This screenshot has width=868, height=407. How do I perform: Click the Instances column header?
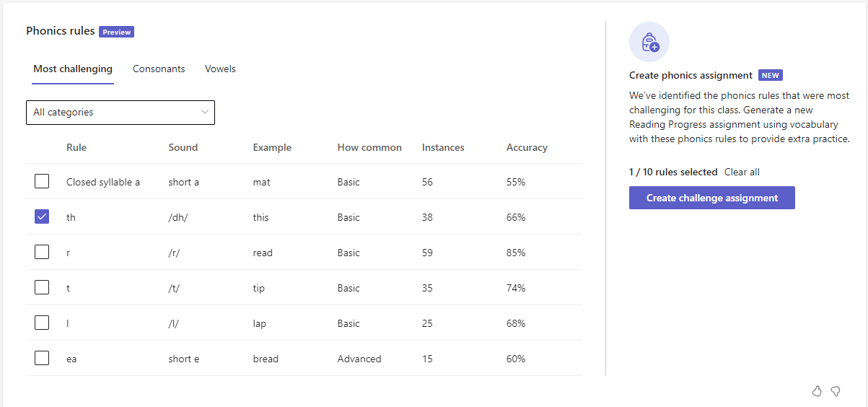[x=443, y=147]
